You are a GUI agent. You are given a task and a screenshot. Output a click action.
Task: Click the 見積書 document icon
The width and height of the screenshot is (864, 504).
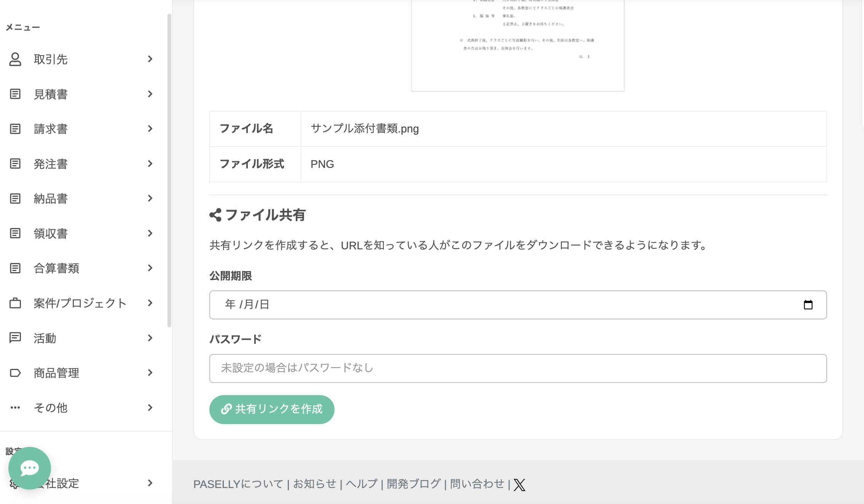[15, 94]
